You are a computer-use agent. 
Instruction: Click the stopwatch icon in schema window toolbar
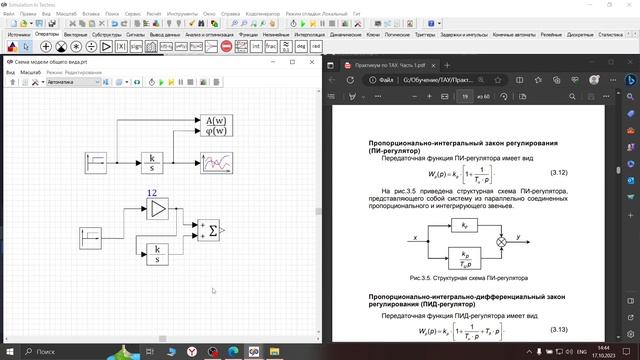(151, 82)
